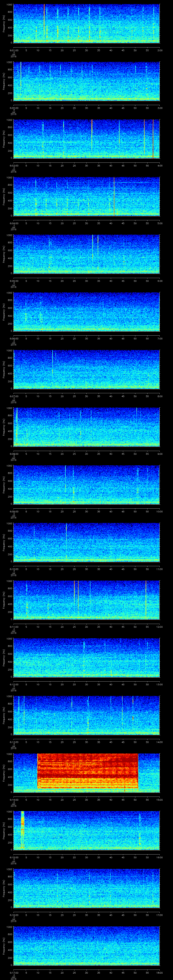Click the 5:00 end time label

(x=160, y=223)
